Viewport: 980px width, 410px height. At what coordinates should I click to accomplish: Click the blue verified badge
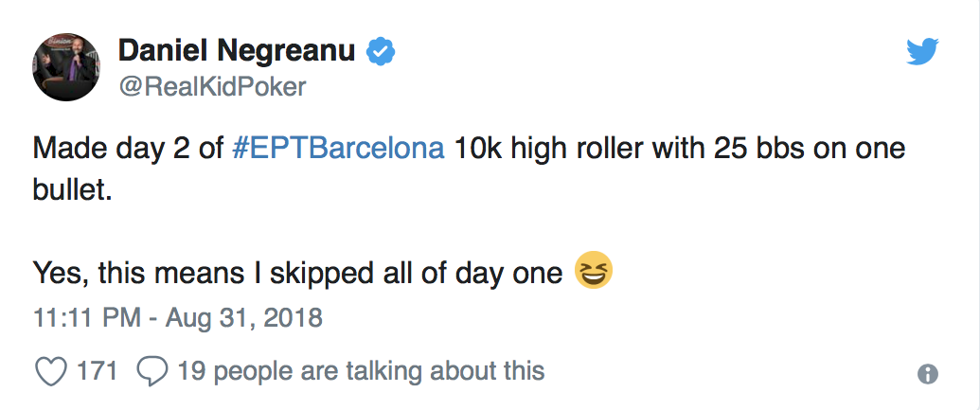[x=381, y=52]
